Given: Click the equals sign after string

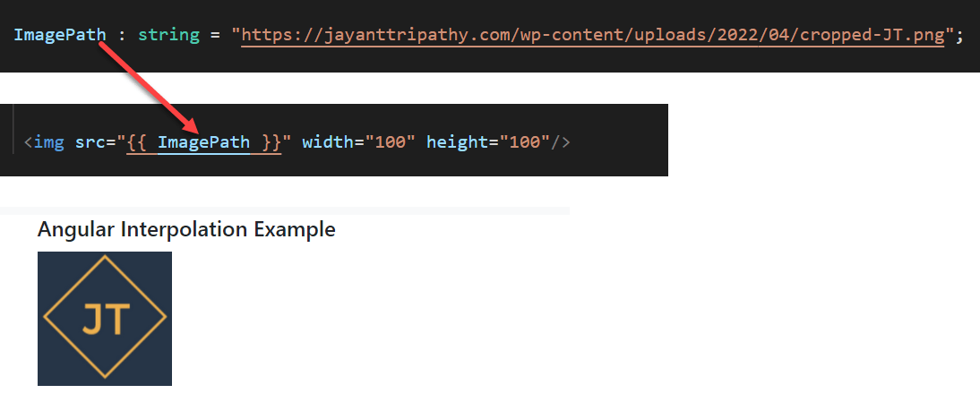Looking at the screenshot, I should point(216,36).
